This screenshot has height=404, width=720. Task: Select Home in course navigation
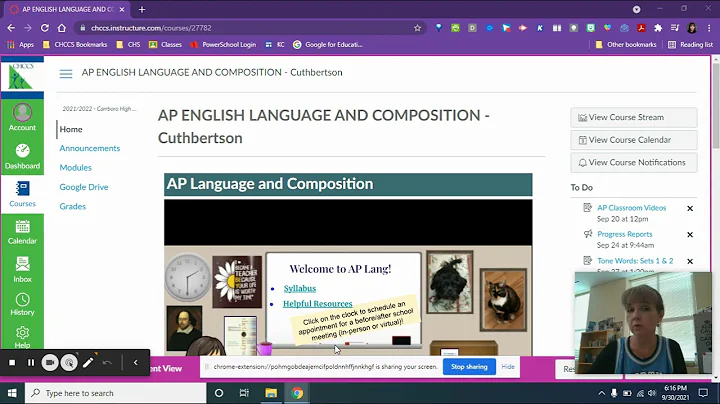click(x=71, y=129)
